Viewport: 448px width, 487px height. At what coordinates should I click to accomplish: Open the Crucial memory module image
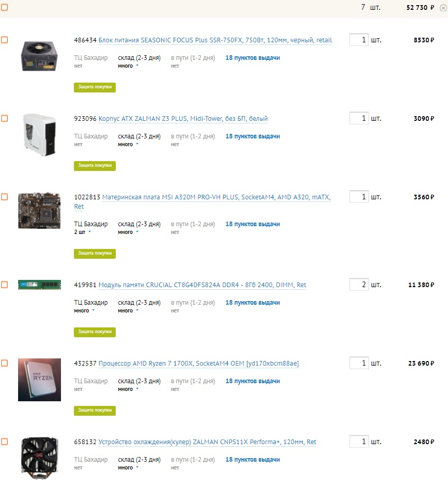[39, 285]
